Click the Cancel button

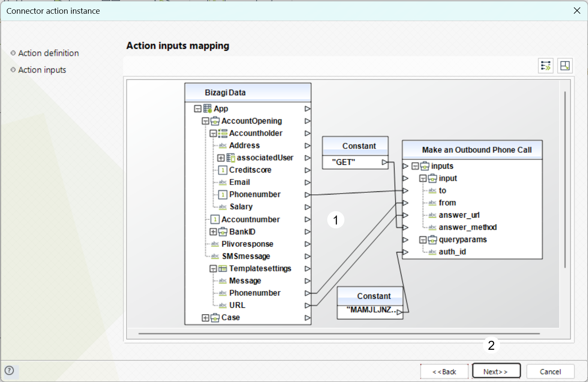click(x=550, y=371)
